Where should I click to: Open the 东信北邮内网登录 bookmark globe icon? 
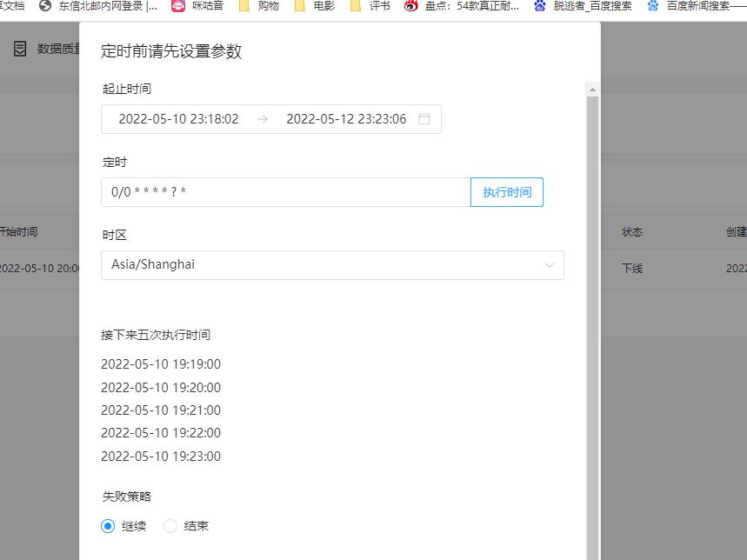tap(44, 6)
